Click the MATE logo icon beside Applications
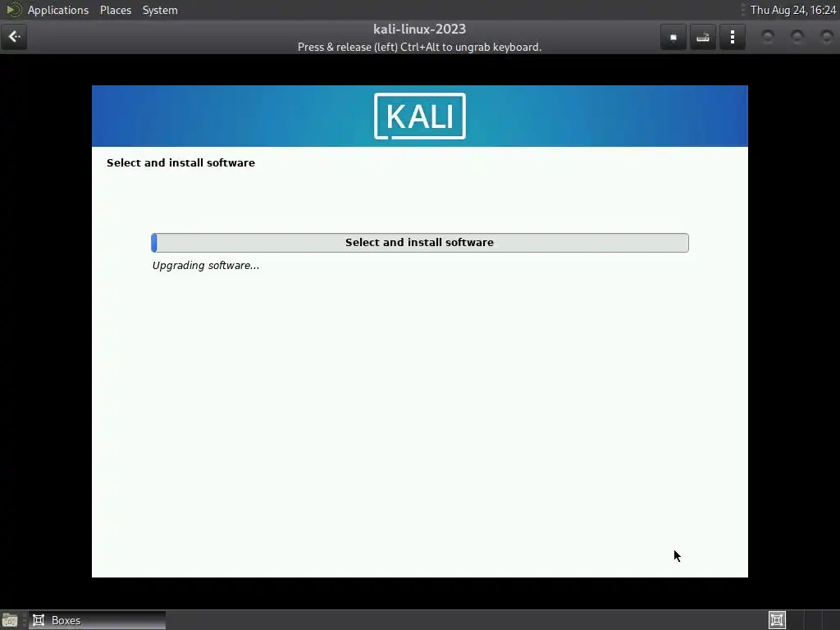This screenshot has width=840, height=630. (13, 10)
